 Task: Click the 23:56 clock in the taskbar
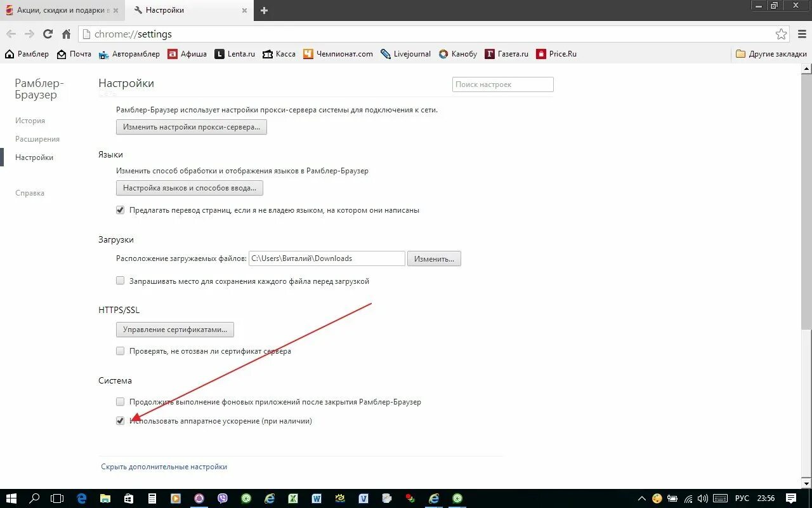pos(766,498)
